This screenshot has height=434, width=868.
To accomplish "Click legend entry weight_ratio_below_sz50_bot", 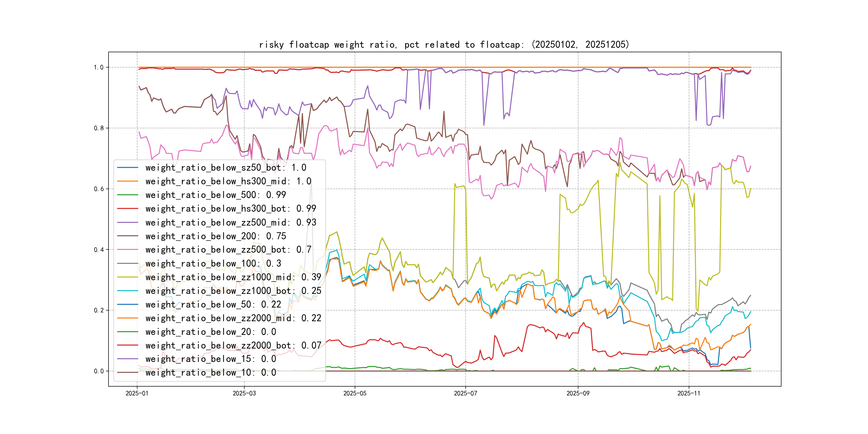I will click(x=226, y=167).
